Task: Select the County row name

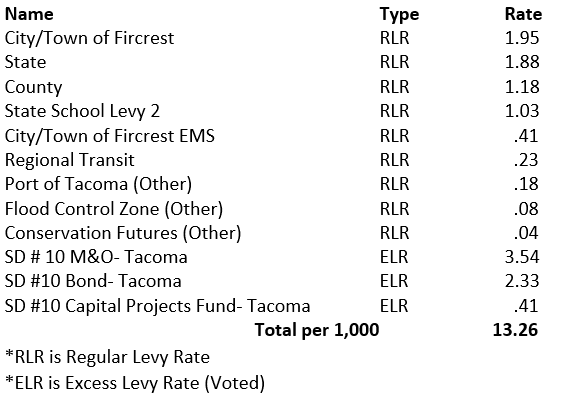Action: 33,87
